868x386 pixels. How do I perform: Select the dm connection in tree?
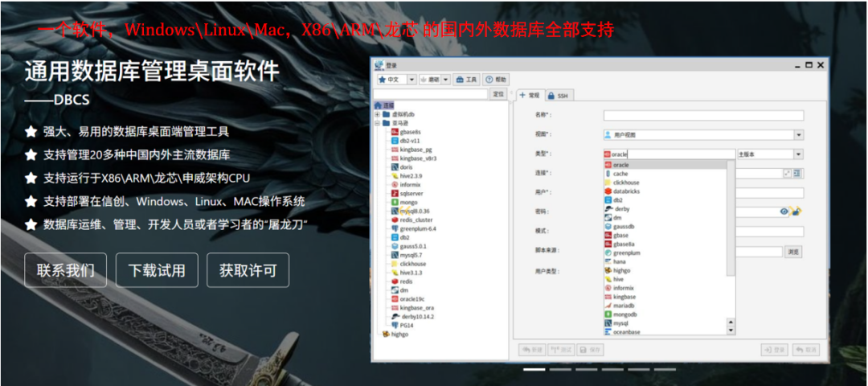tap(399, 290)
